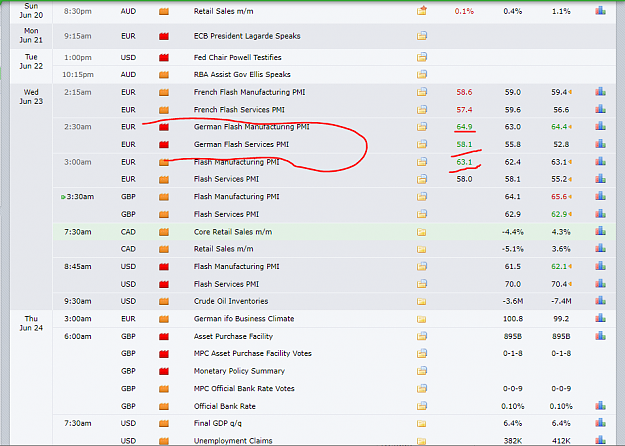Open chart icon for CAD Core Retail Sales

coord(600,231)
